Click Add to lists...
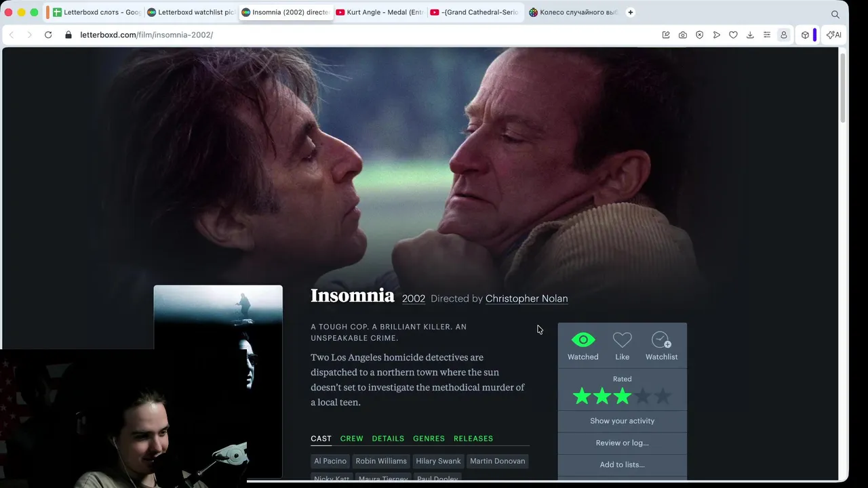The image size is (868, 488). tap(623, 464)
